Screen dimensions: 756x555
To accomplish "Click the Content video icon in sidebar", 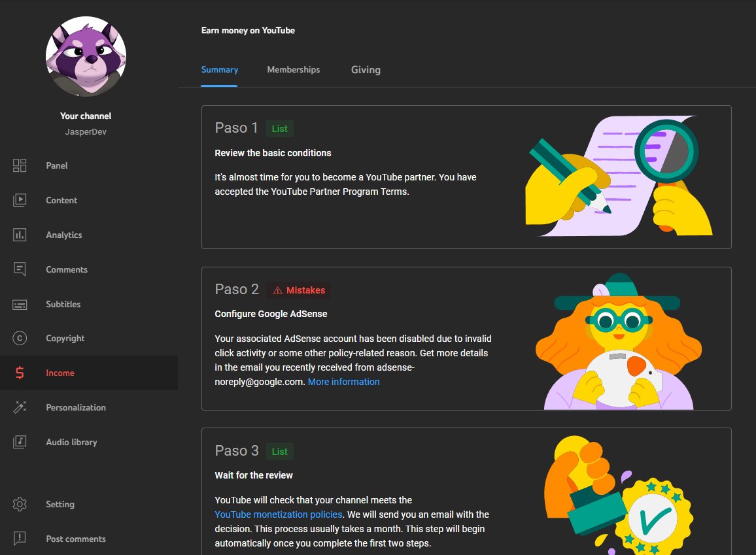I will (x=20, y=200).
